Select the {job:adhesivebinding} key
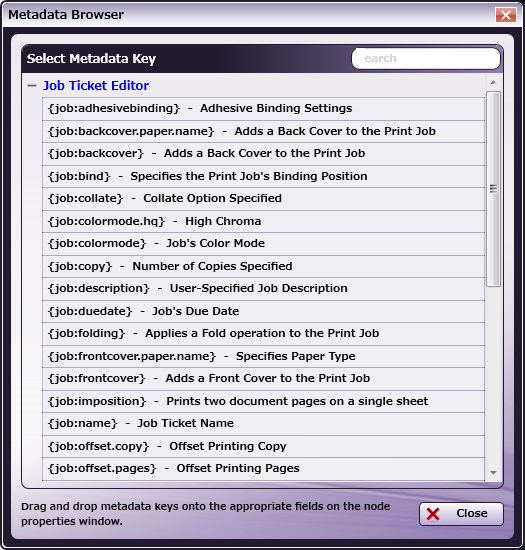 click(x=263, y=109)
